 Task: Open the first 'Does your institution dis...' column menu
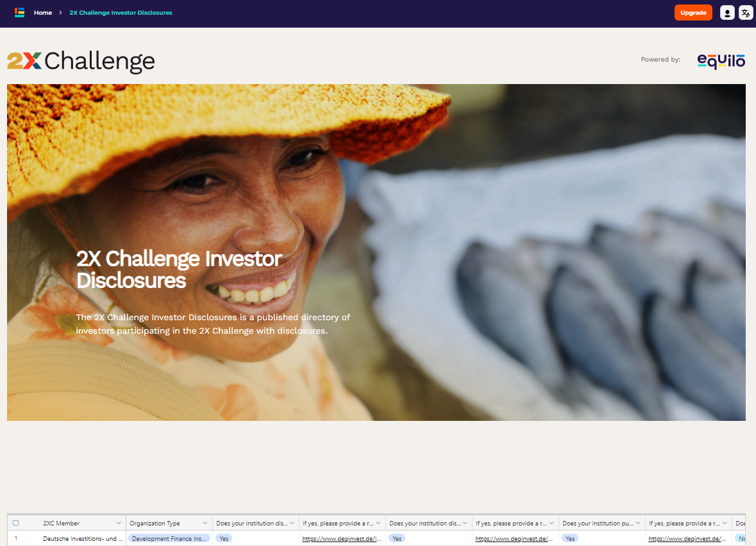pos(292,523)
